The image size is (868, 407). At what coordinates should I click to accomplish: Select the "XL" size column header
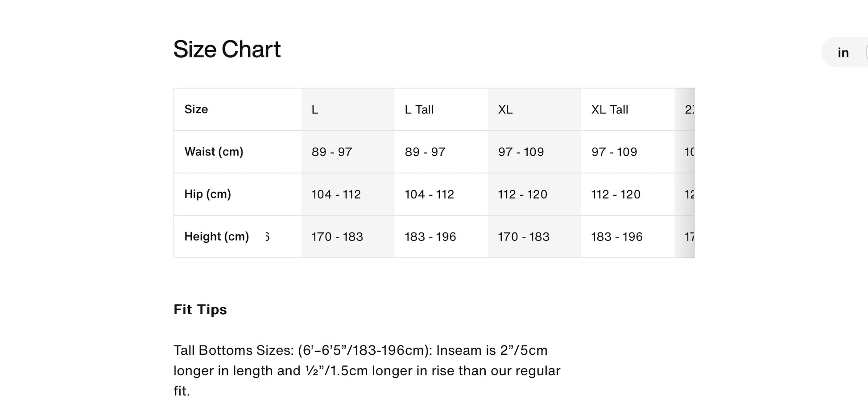[505, 110]
